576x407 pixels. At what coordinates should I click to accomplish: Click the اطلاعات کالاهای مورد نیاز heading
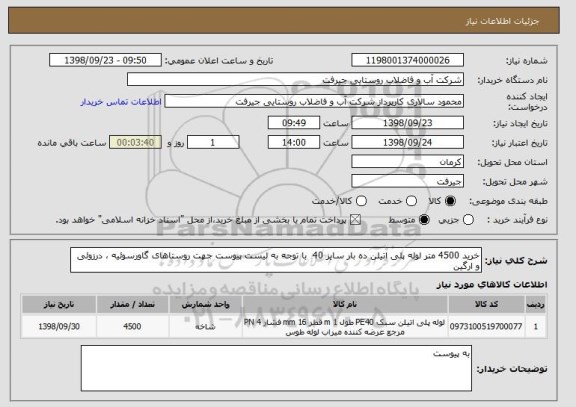click(492, 285)
